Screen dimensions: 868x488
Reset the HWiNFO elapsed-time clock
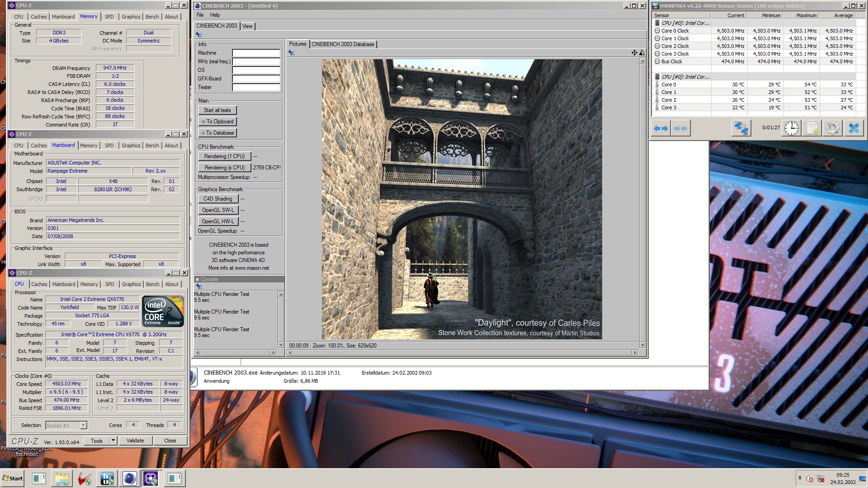coord(791,128)
